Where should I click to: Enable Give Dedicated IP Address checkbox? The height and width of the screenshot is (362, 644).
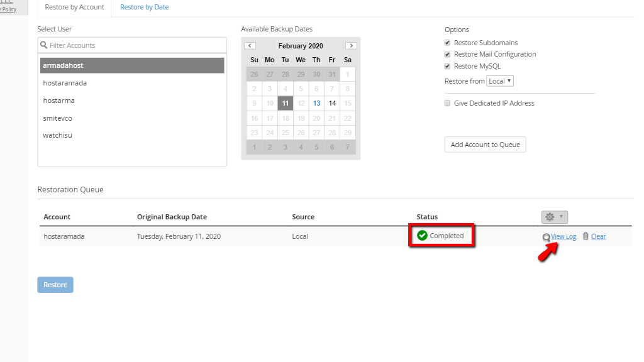coord(447,103)
